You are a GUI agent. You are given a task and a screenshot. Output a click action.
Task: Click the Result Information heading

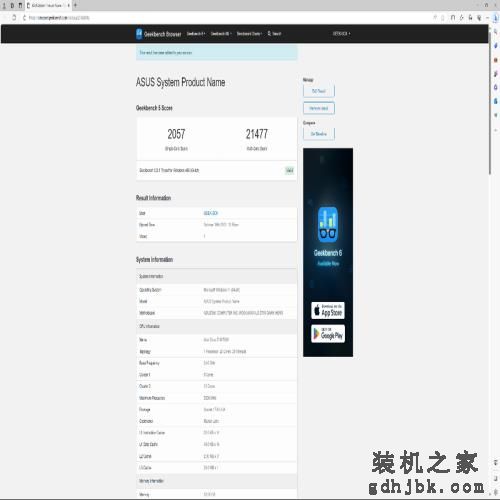coord(153,198)
